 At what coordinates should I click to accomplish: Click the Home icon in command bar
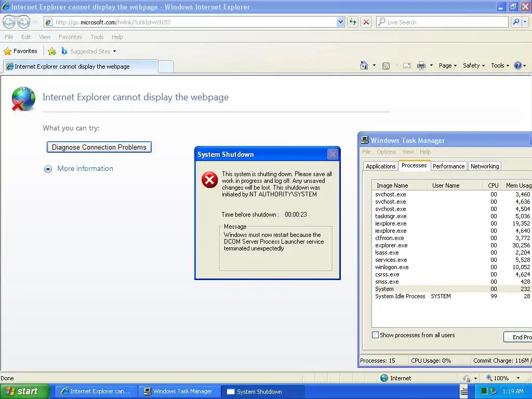(364, 65)
